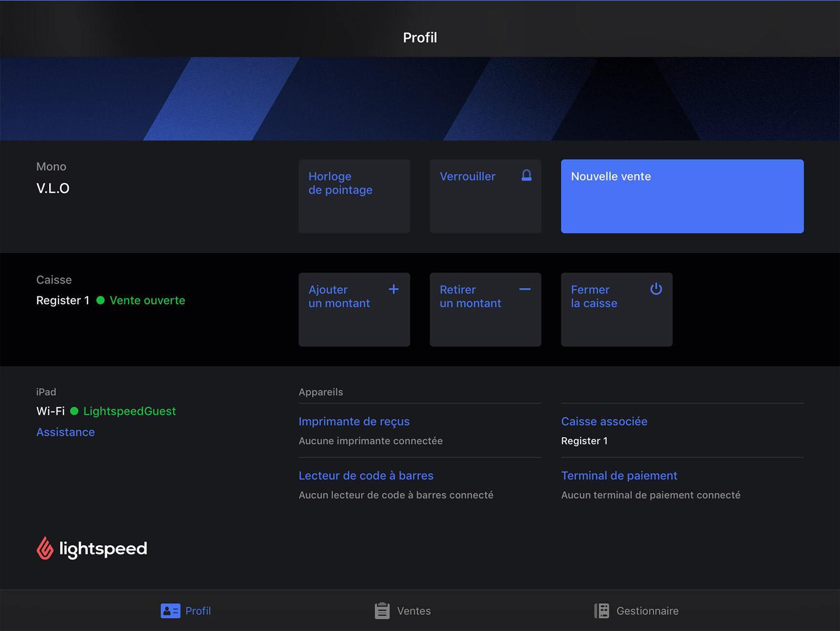Click the V.L.O user name
This screenshot has width=840, height=631.
pyautogui.click(x=53, y=188)
